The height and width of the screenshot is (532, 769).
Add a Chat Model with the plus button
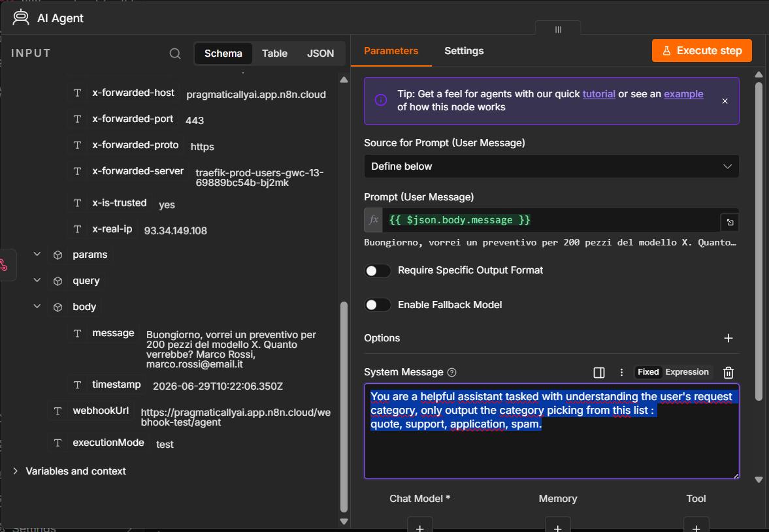420,525
